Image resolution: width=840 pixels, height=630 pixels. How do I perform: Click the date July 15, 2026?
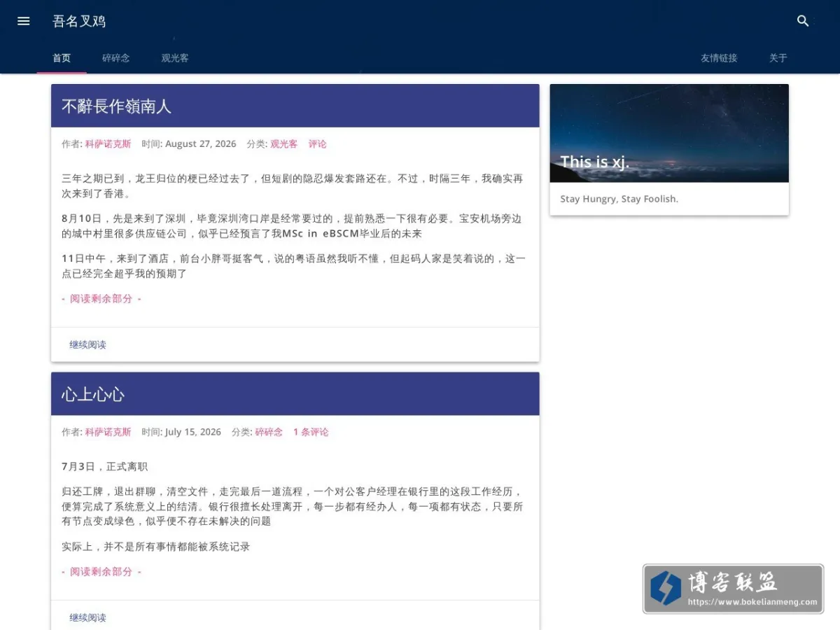(x=193, y=433)
